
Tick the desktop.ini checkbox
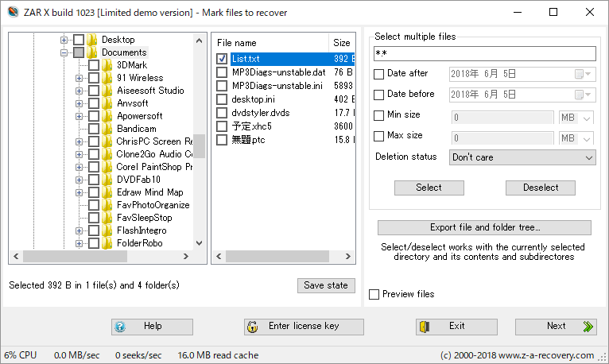(222, 99)
